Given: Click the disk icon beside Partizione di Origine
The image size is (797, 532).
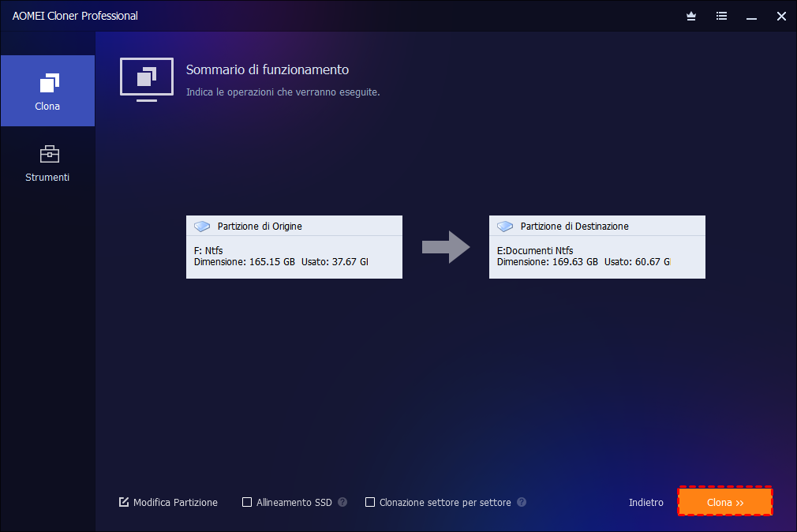Looking at the screenshot, I should (203, 227).
